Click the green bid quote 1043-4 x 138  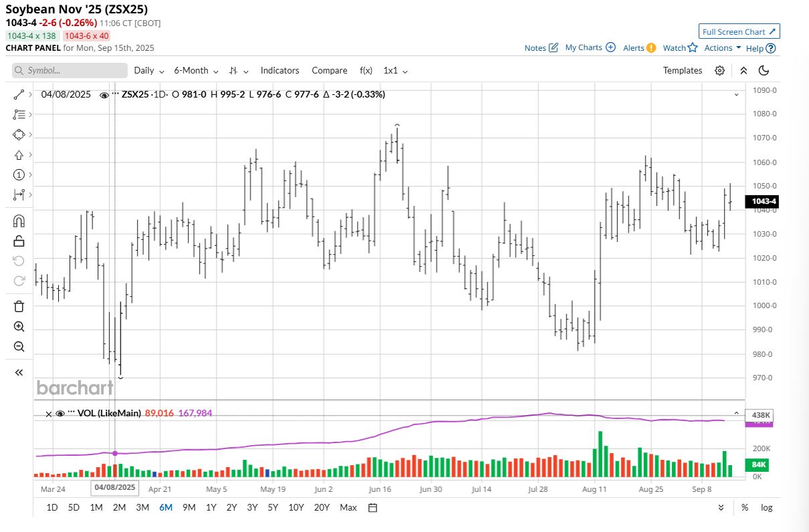[32, 36]
